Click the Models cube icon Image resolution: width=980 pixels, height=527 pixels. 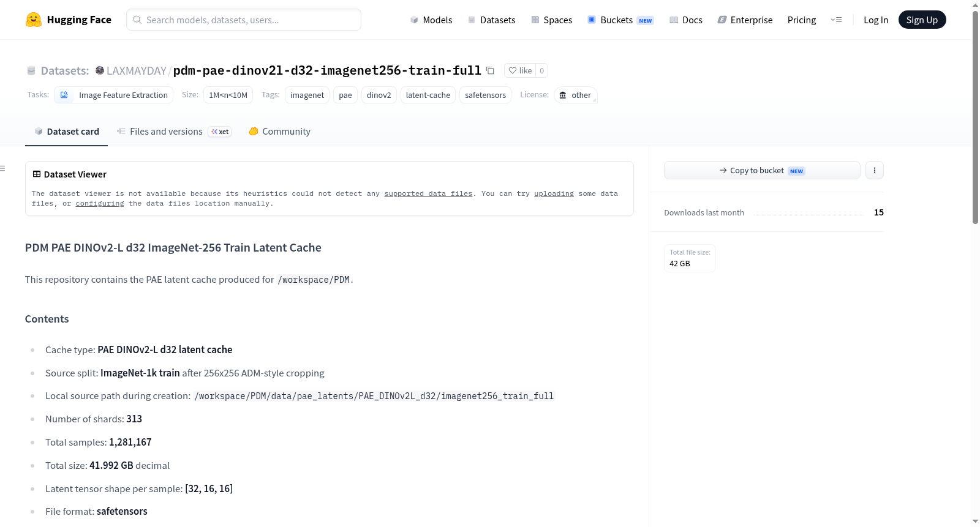coord(414,20)
